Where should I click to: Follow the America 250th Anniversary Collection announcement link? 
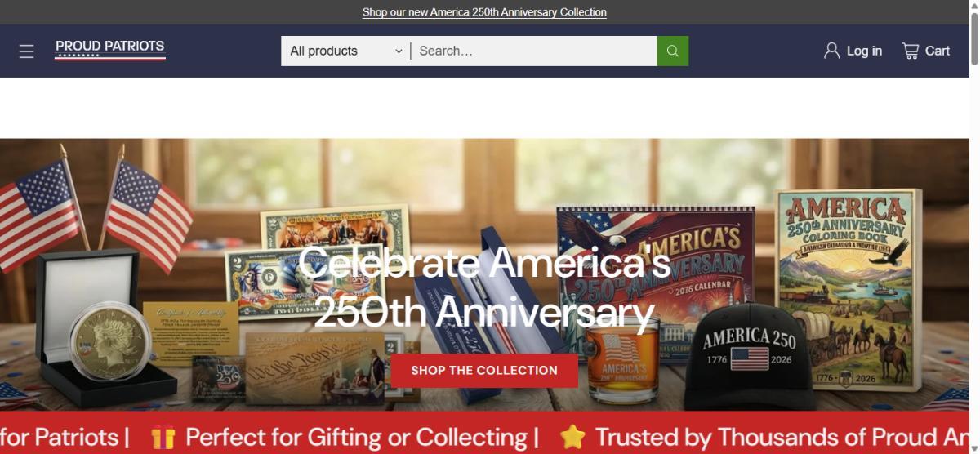click(x=484, y=12)
